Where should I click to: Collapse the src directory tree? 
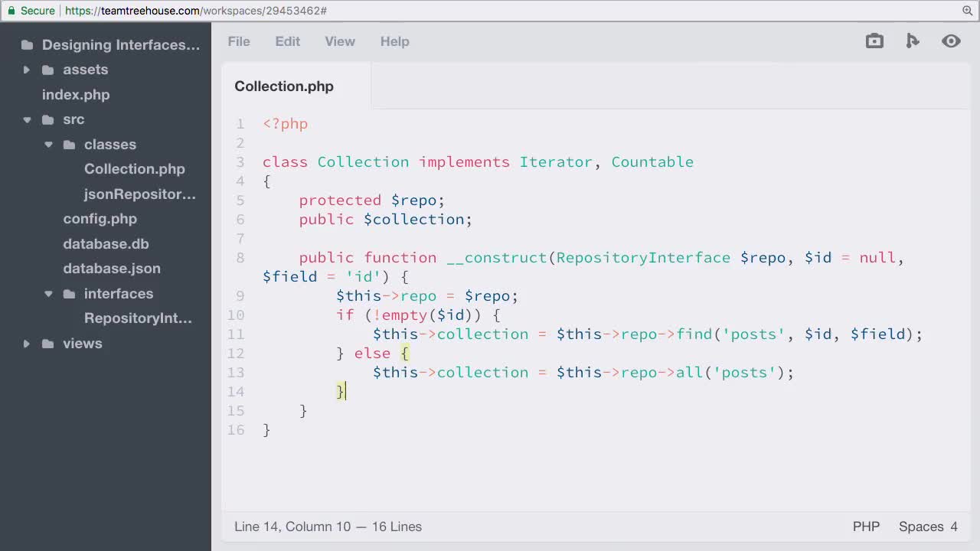pyautogui.click(x=27, y=119)
